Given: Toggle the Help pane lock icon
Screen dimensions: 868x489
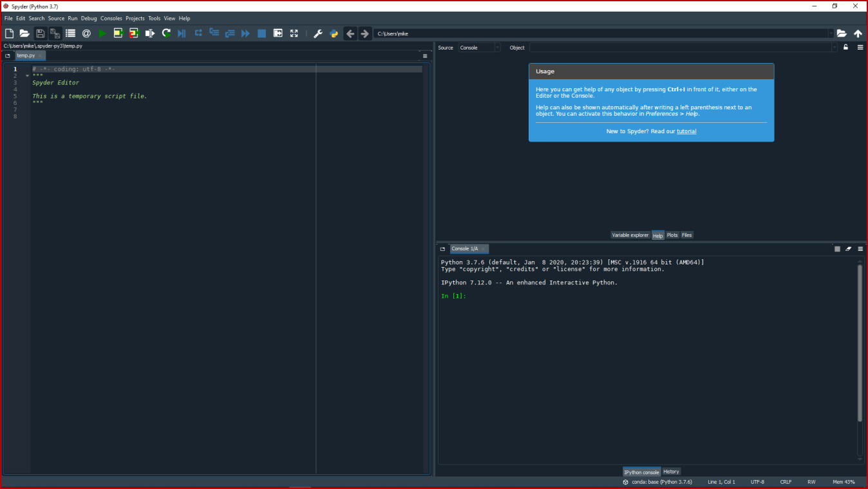Looking at the screenshot, I should [845, 47].
